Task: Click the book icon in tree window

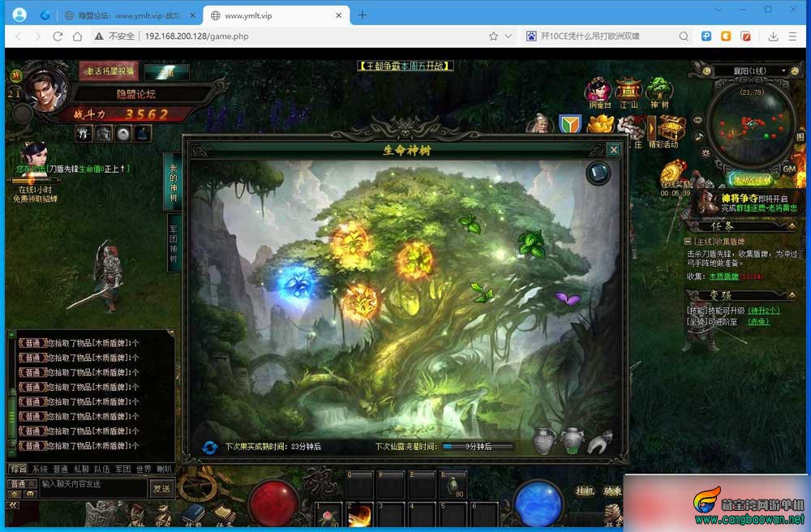Action: click(x=598, y=173)
